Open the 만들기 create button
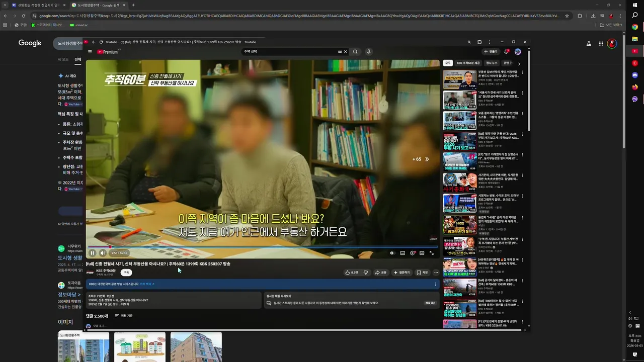 point(491,52)
